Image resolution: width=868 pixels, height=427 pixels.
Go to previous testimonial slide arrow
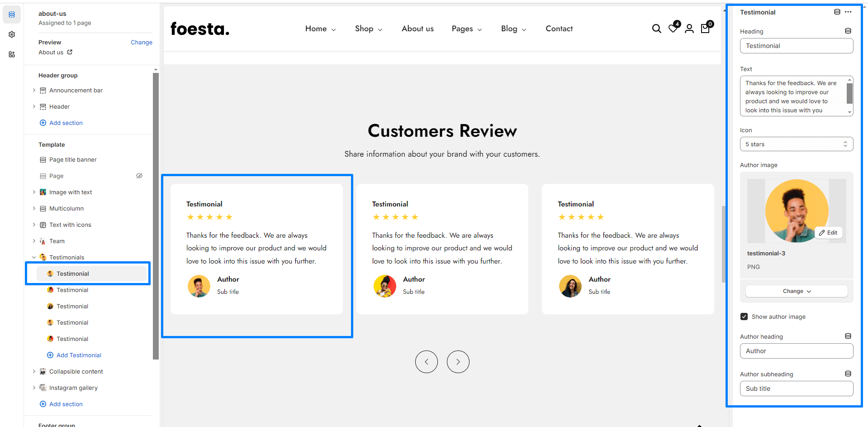426,362
